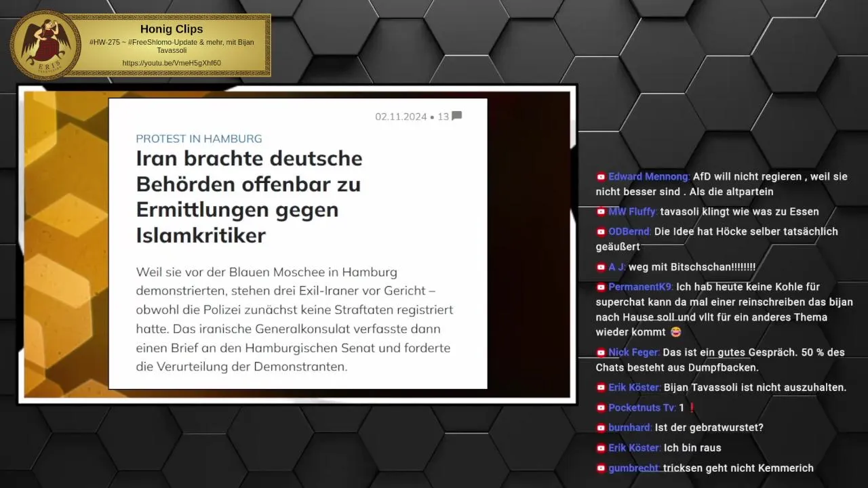Viewport: 868px width, 488px height.
Task: Click the Eris logo emblem
Action: 45,45
